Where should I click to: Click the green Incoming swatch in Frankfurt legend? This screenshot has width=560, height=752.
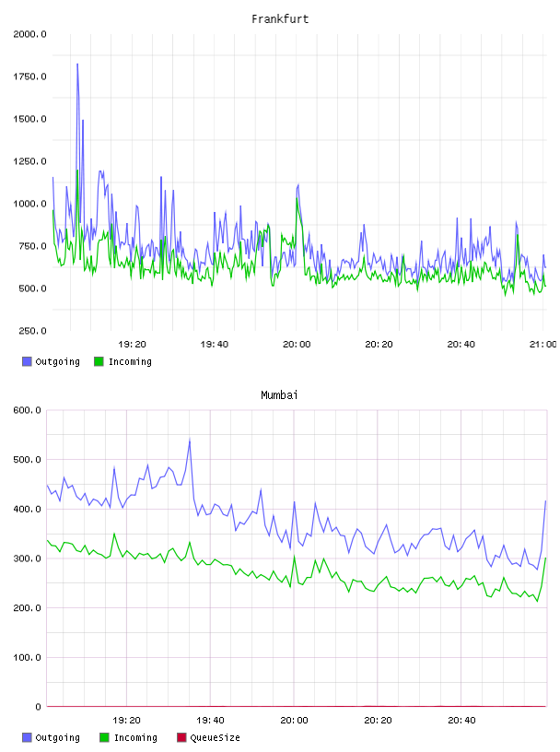tap(99, 361)
